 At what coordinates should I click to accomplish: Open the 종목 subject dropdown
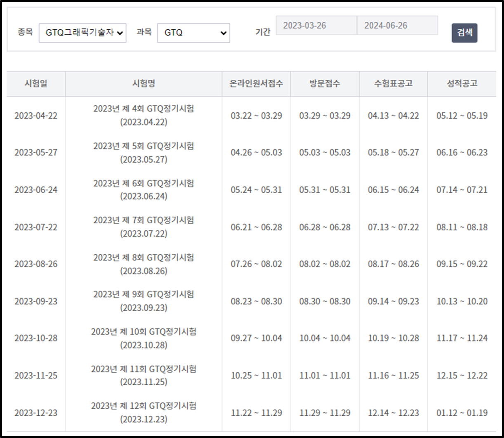click(x=82, y=33)
